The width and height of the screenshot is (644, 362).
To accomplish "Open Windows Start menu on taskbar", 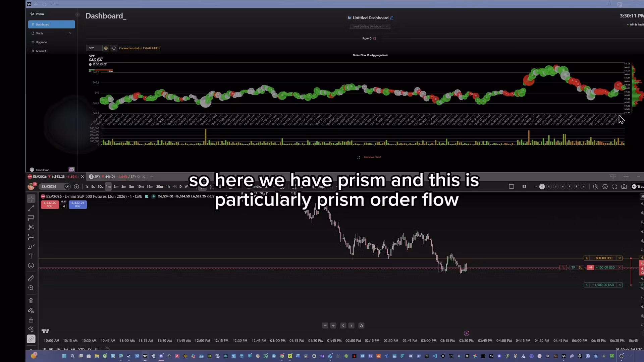I will point(64,356).
